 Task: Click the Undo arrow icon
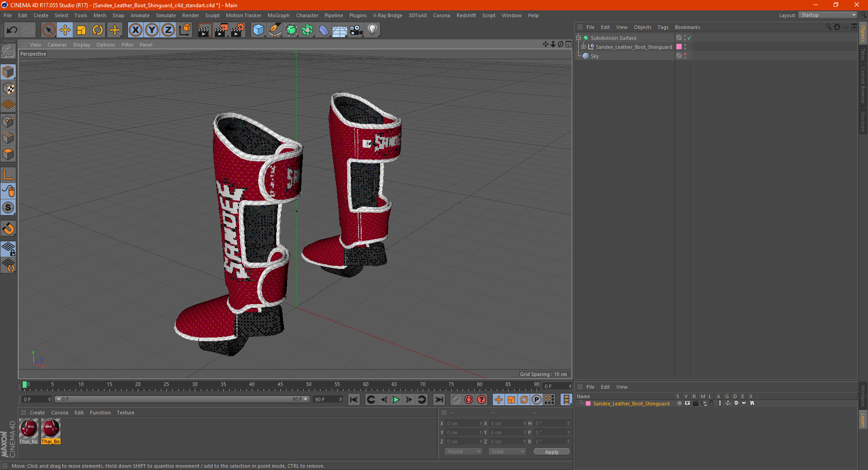coord(12,30)
